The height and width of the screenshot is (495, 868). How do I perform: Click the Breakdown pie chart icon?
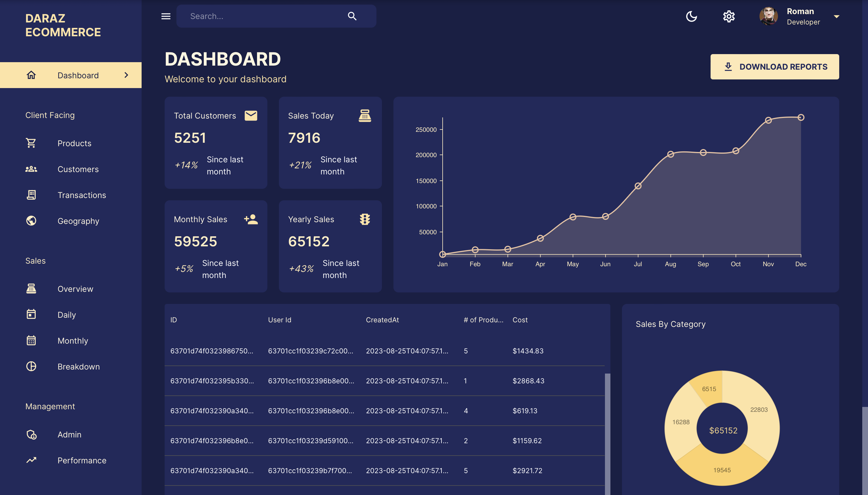point(31,366)
